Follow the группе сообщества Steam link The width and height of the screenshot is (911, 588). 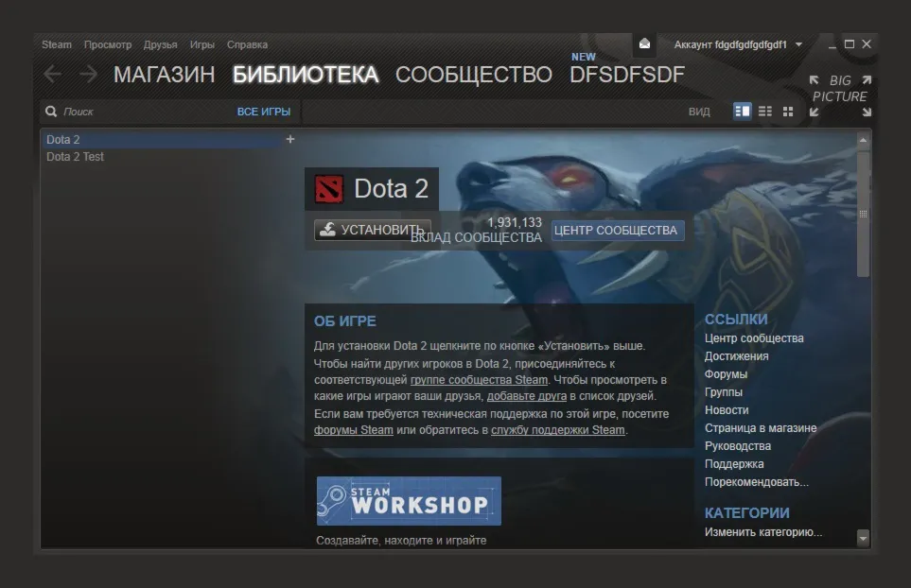pos(479,380)
